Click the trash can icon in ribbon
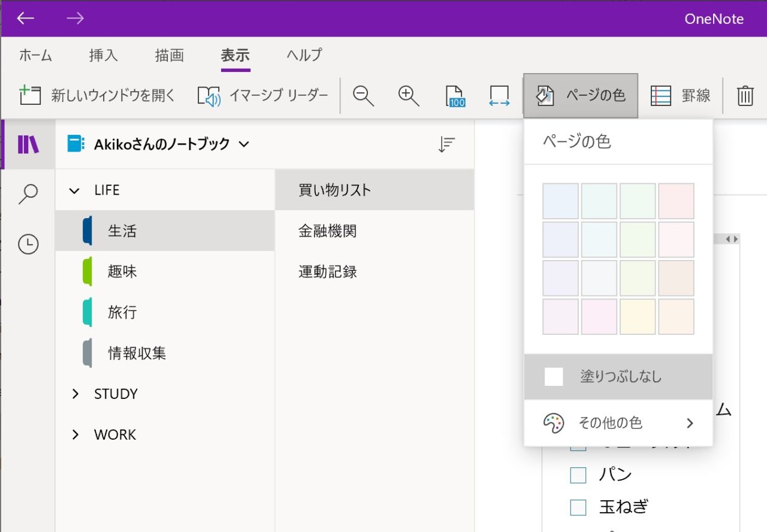This screenshot has height=532, width=767. point(745,96)
